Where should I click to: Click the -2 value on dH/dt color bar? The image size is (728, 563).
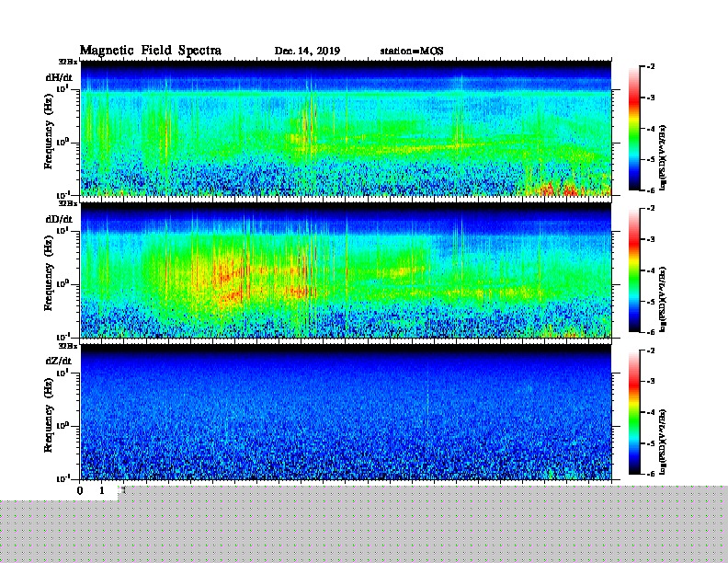[x=651, y=67]
